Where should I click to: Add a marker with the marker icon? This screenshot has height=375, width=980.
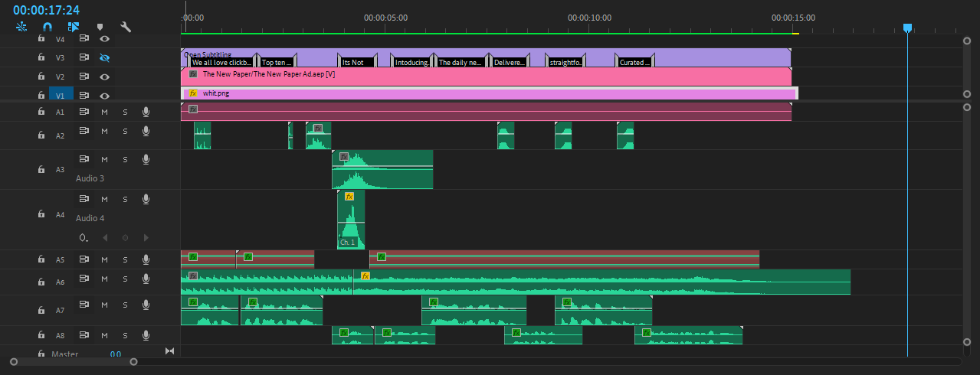point(100,27)
